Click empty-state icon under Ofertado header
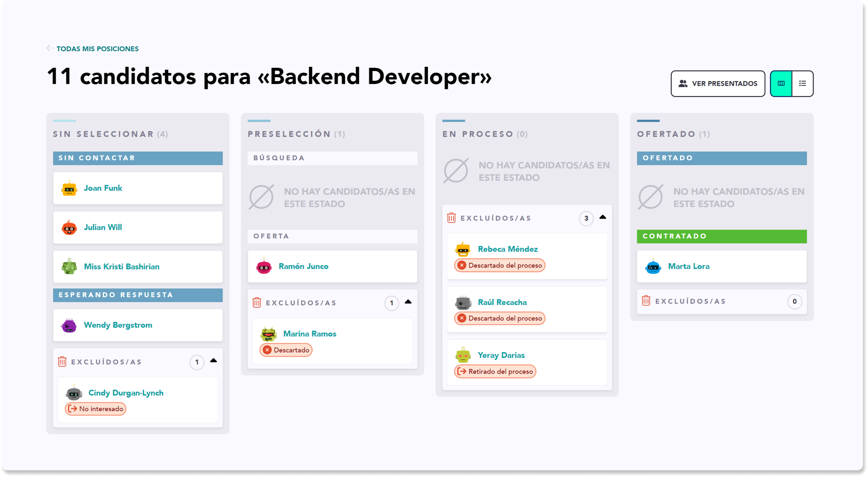The height and width of the screenshot is (477, 868). (651, 197)
